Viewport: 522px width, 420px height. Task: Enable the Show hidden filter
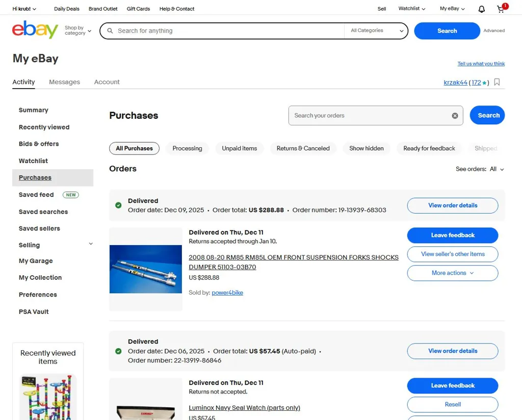click(x=366, y=148)
